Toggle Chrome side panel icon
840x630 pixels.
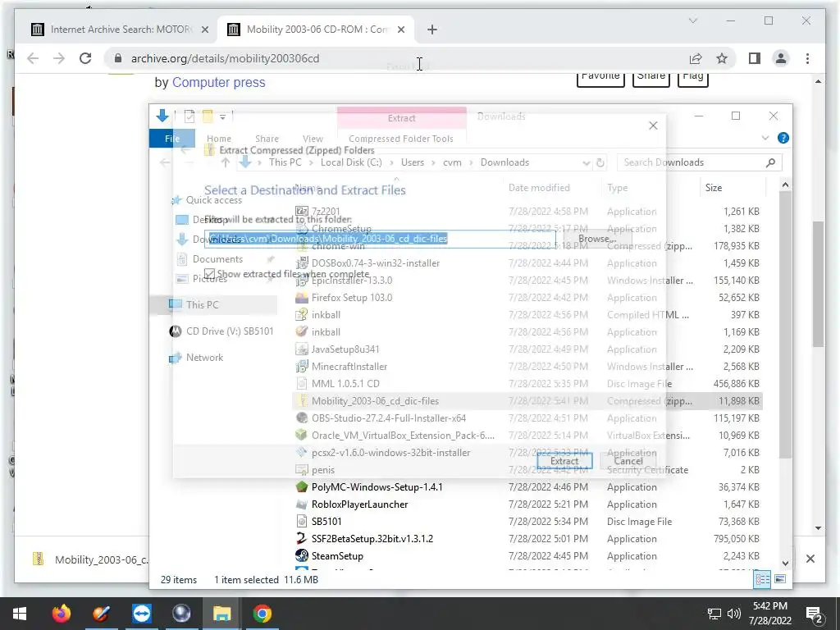click(x=755, y=58)
